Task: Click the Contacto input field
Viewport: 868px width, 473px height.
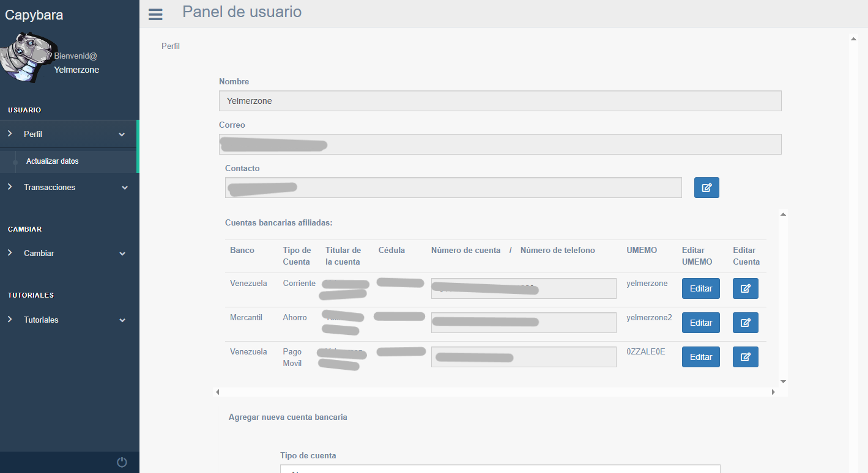Action: tap(453, 188)
